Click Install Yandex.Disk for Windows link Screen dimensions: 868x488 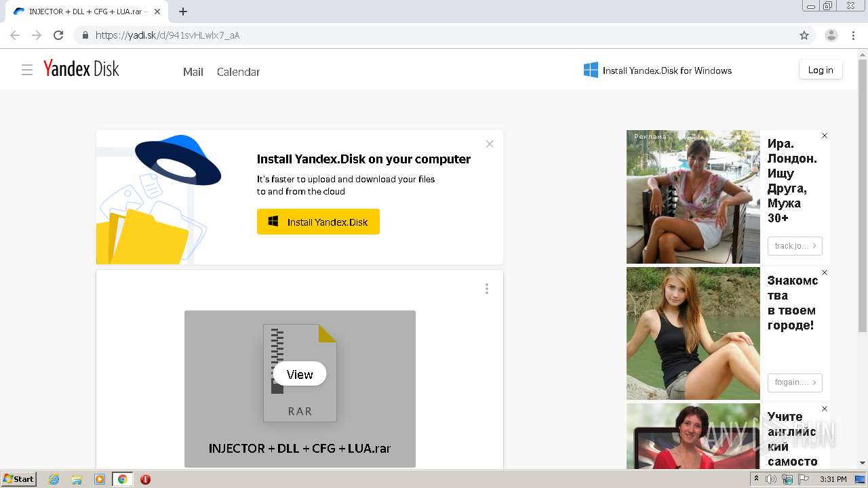(x=658, y=70)
